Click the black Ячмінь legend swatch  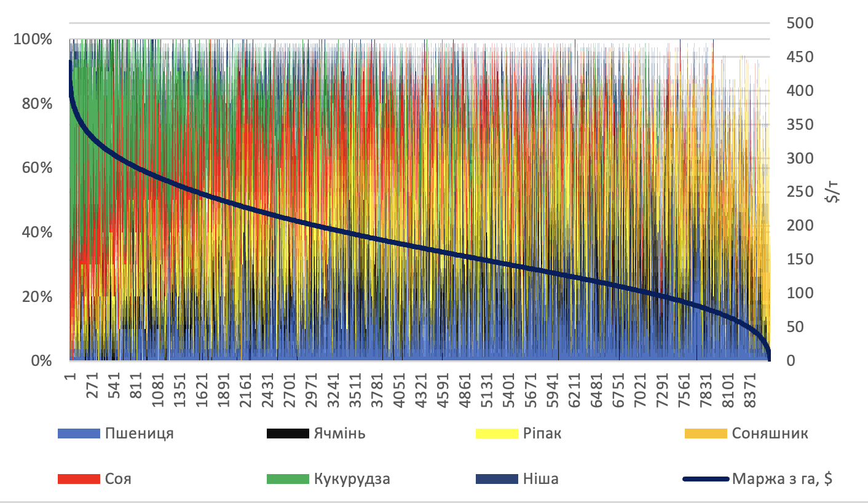tap(287, 434)
